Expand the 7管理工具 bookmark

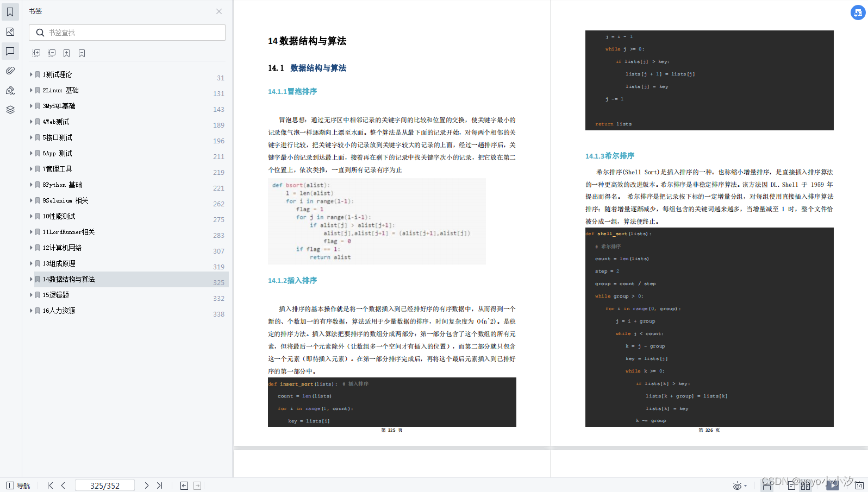(31, 169)
